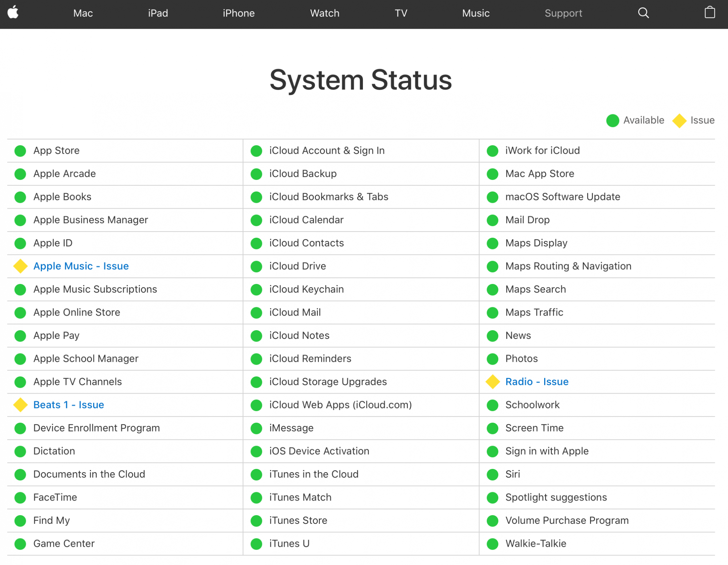The width and height of the screenshot is (728, 565).
Task: Click the Device Enrollment Program entry
Action: click(96, 428)
